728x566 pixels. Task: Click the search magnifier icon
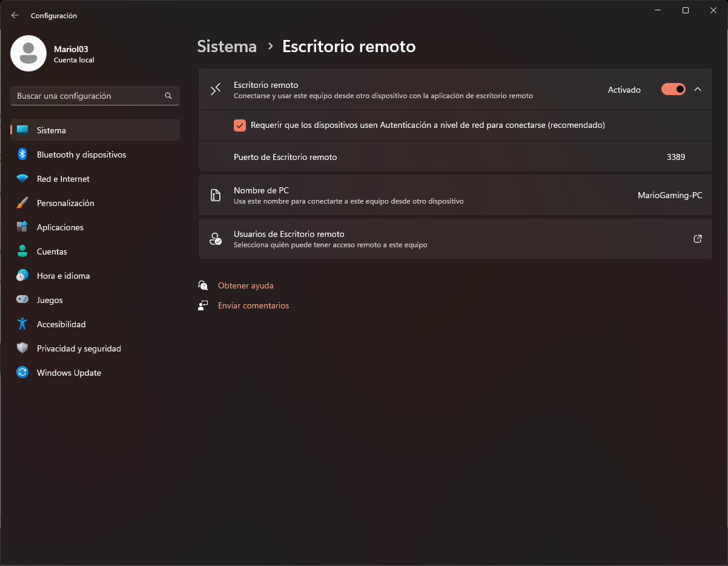(168, 96)
